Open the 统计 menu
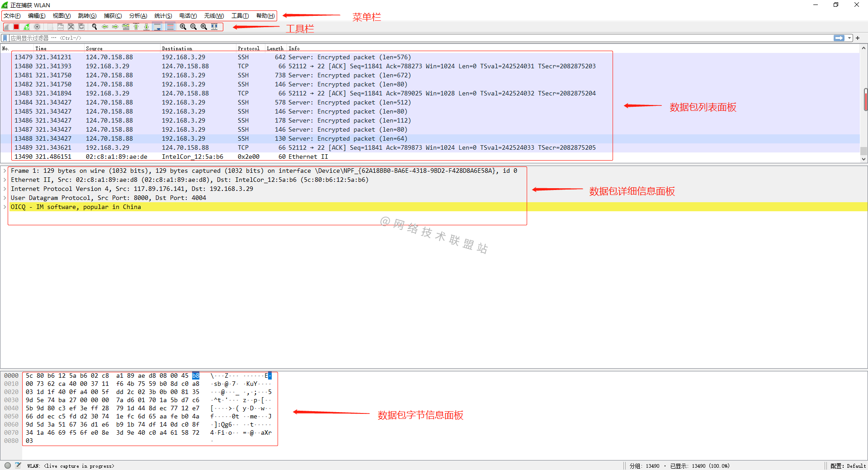 [163, 15]
